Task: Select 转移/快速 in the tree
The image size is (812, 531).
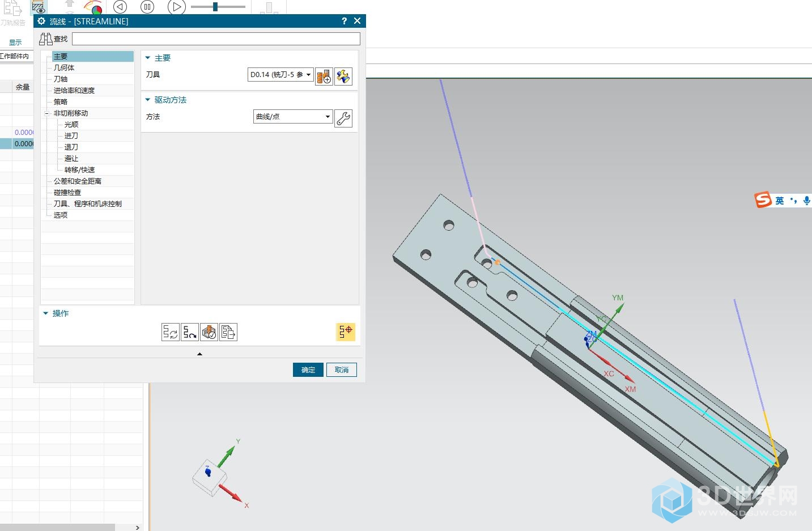Action: coord(80,170)
